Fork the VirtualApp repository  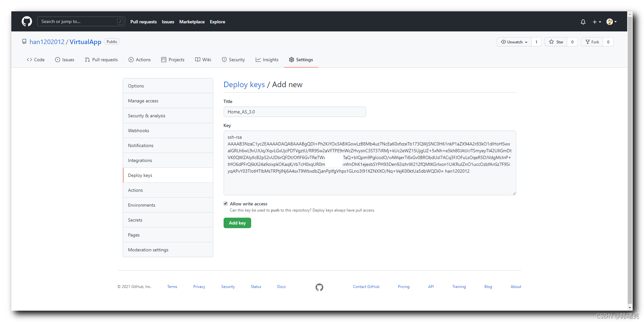pos(592,42)
